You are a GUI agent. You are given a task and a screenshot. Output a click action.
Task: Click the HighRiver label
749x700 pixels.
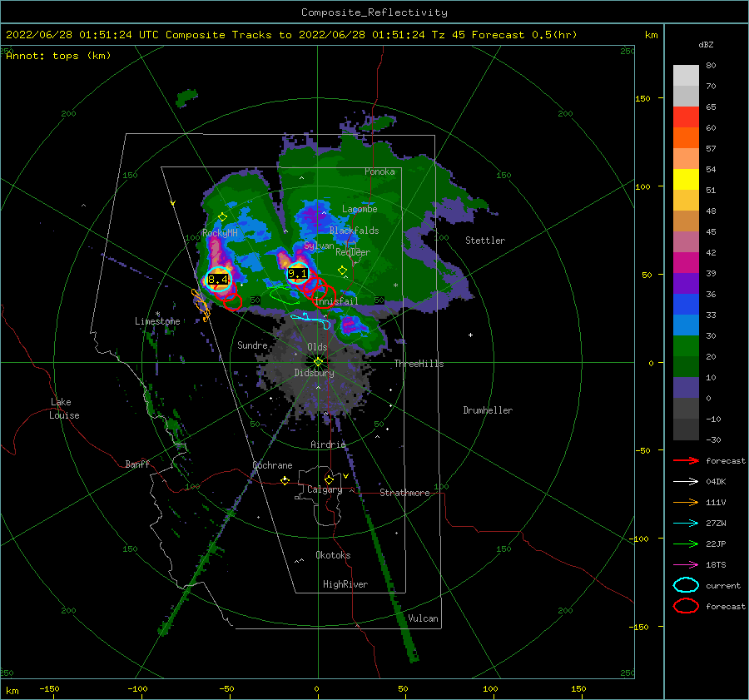pyautogui.click(x=345, y=584)
